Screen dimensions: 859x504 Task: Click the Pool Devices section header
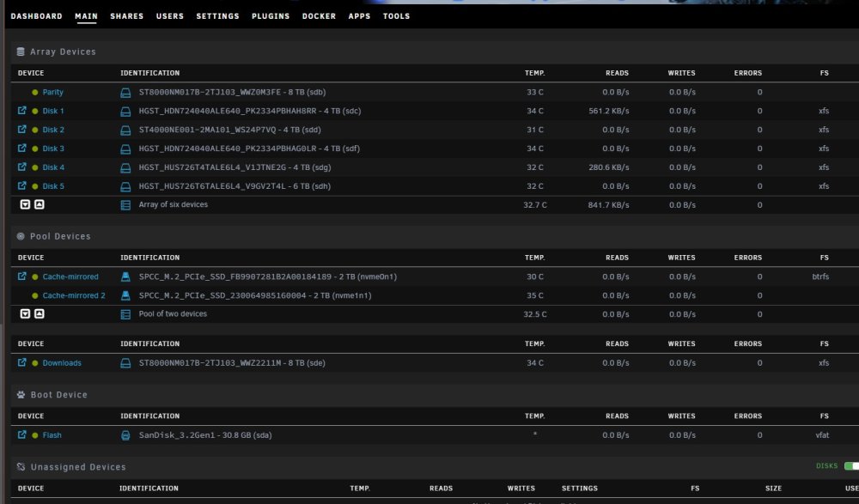[x=60, y=236]
